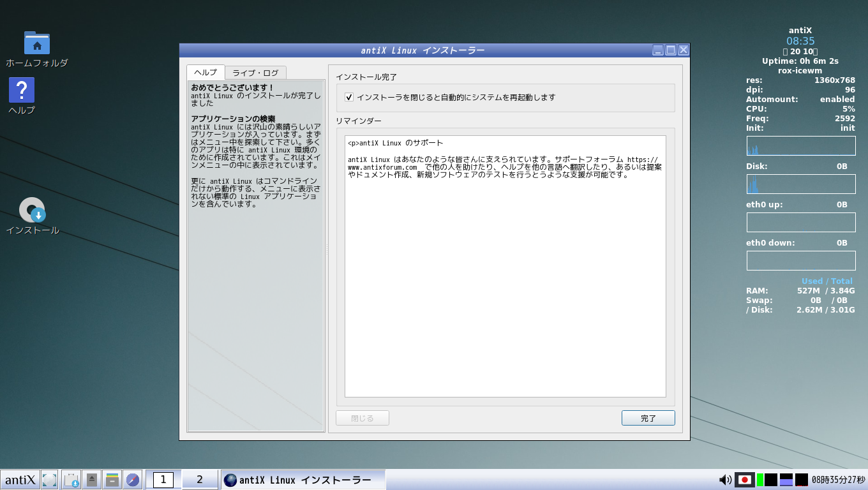Maximize the installer window

(671, 50)
